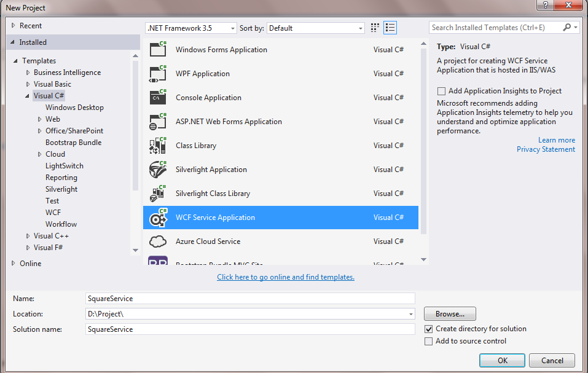Click the Azure Cloud Service cloud icon
The image size is (588, 373).
[x=158, y=241]
